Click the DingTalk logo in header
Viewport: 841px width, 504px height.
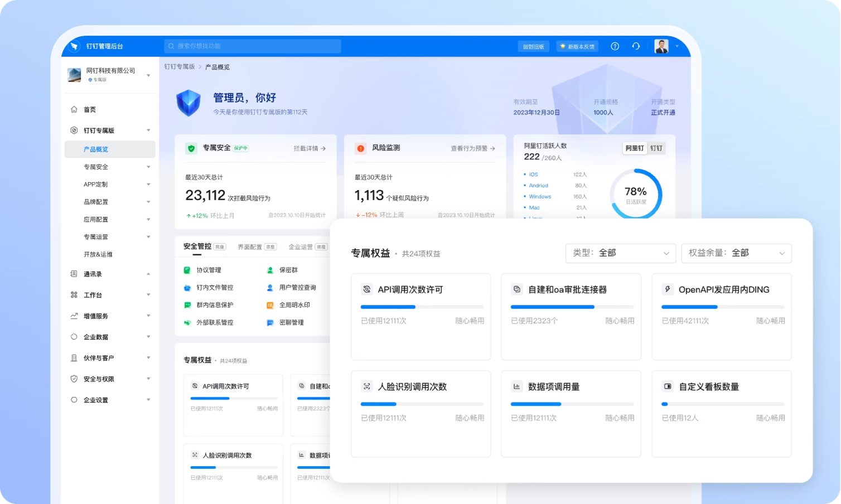(x=74, y=46)
